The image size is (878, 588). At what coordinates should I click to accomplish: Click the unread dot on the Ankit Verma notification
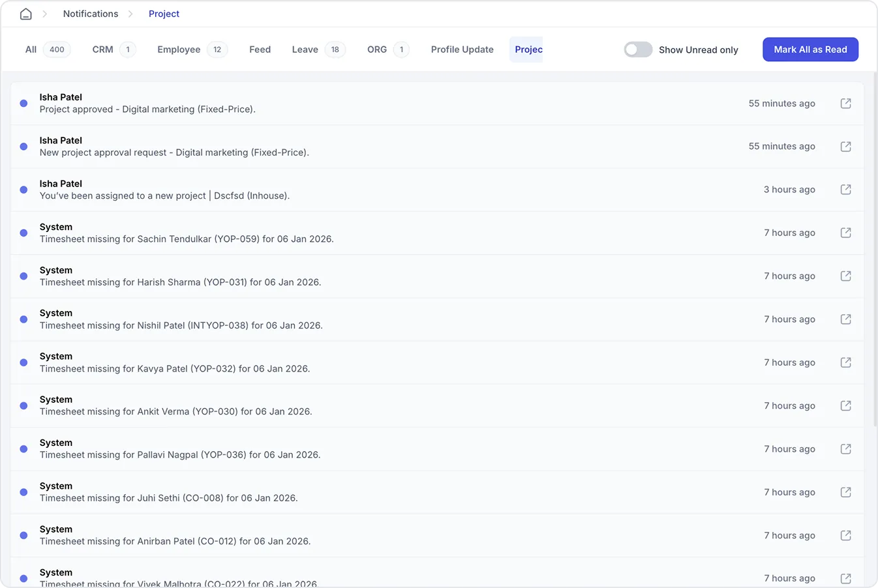coord(23,405)
